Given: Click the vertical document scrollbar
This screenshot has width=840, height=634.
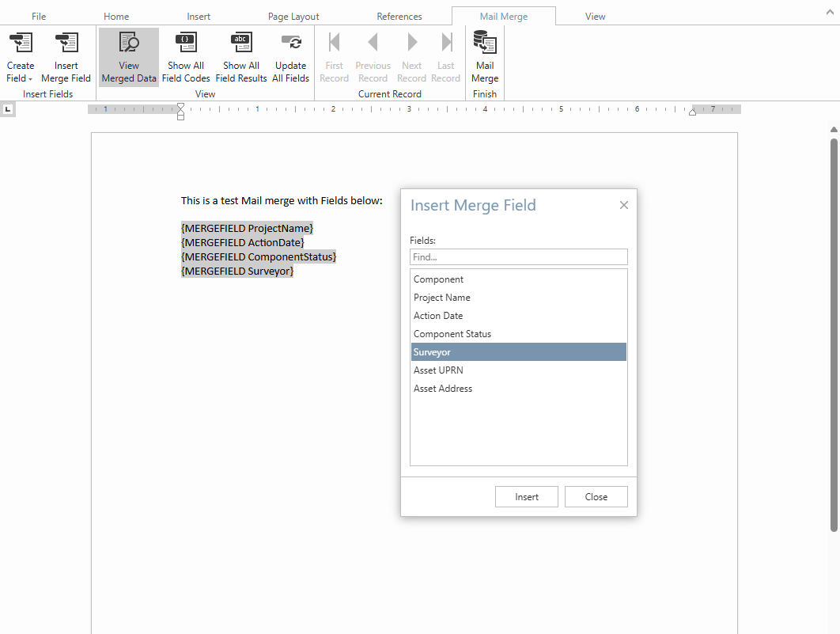Looking at the screenshot, I should pos(834,332).
